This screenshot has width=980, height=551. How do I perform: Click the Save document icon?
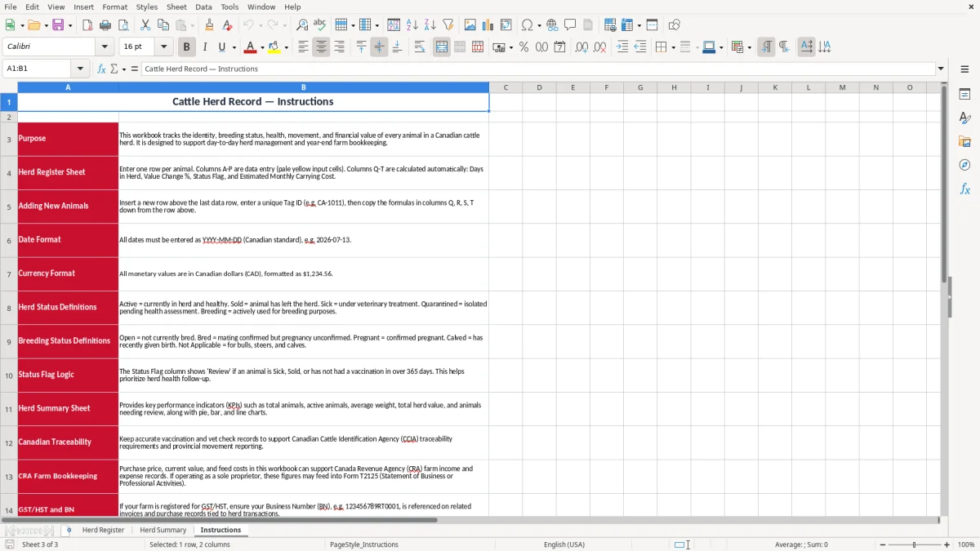[x=58, y=25]
